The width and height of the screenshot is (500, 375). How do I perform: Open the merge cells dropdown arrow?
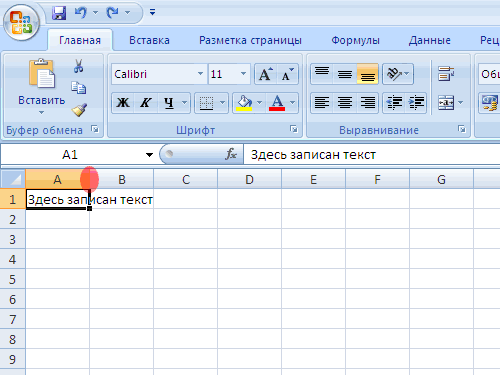(461, 103)
